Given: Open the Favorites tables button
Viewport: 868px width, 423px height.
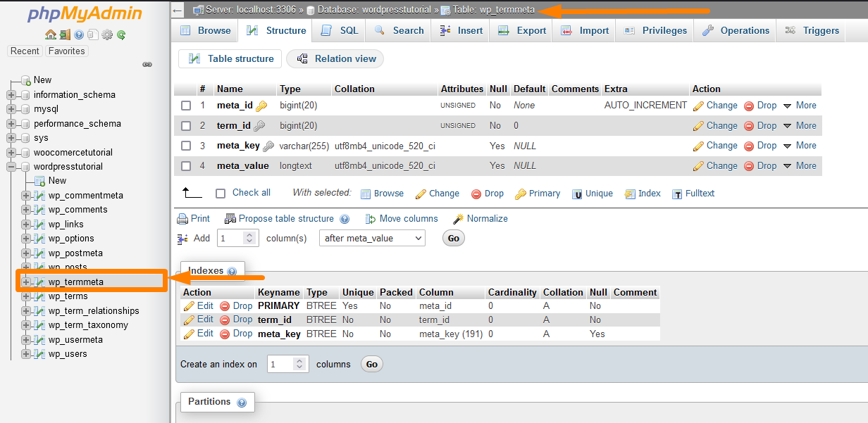Looking at the screenshot, I should [x=66, y=51].
